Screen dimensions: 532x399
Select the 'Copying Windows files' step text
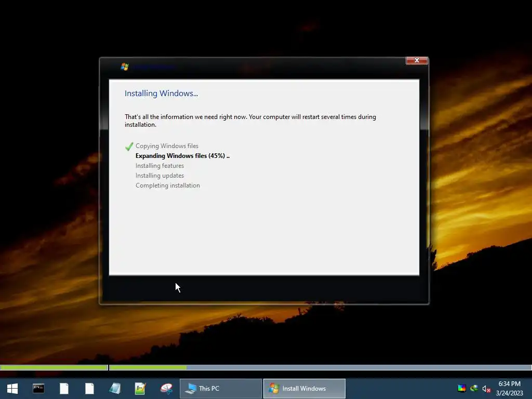click(167, 146)
